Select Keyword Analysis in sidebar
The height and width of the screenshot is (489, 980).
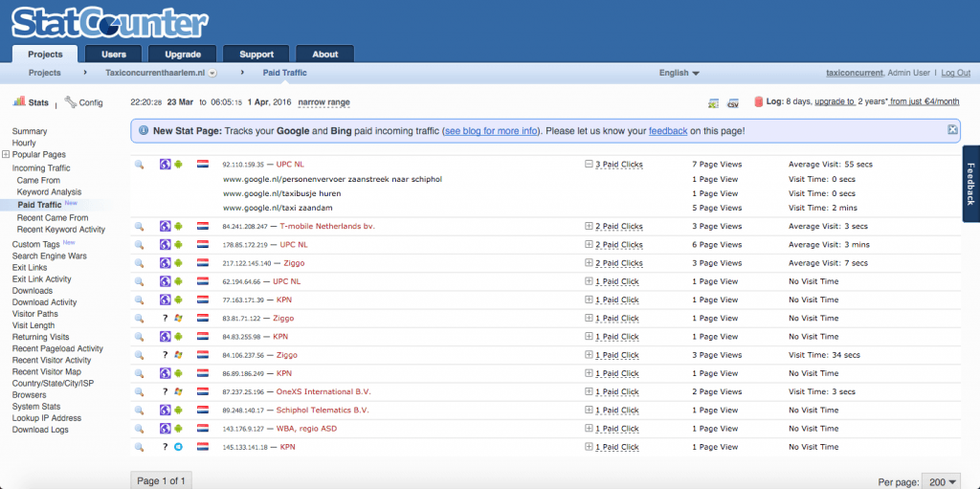tap(50, 192)
